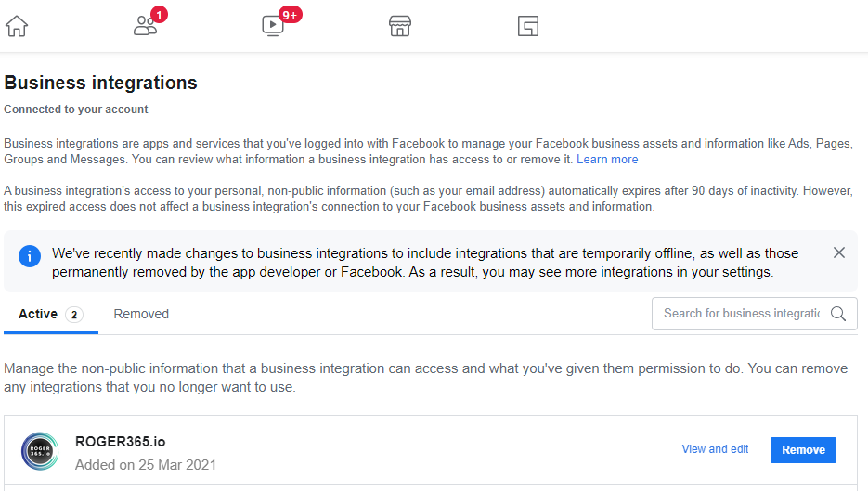The image size is (868, 491).
Task: Click the ROGER365.io integration name
Action: 121,442
